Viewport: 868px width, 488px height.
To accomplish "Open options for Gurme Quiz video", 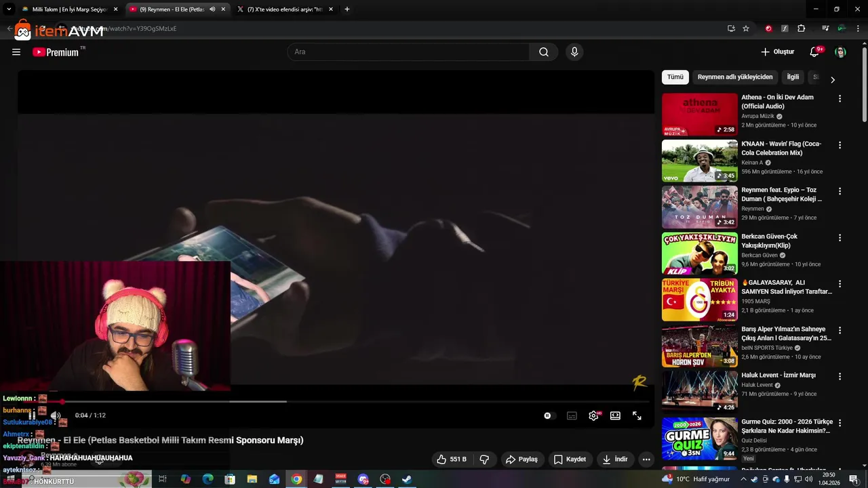I will pyautogui.click(x=840, y=423).
